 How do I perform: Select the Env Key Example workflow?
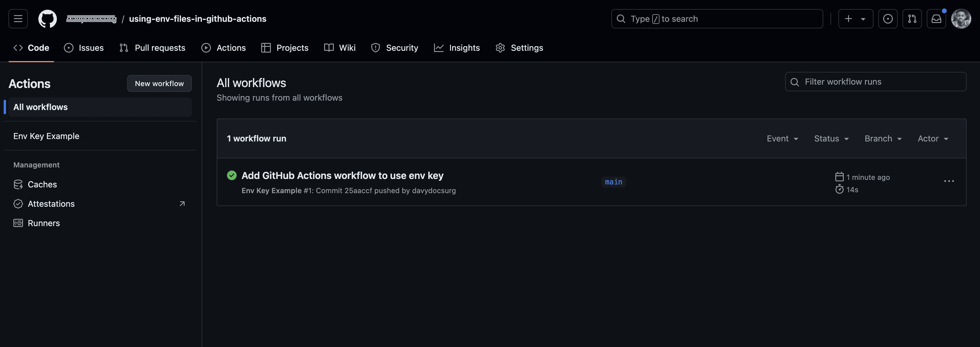[46, 136]
